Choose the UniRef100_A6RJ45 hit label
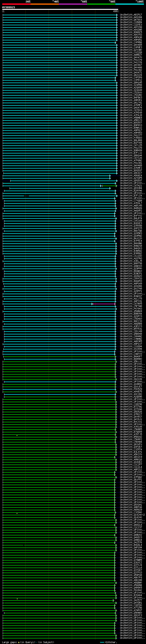The image size is (146, 644). coord(131,206)
